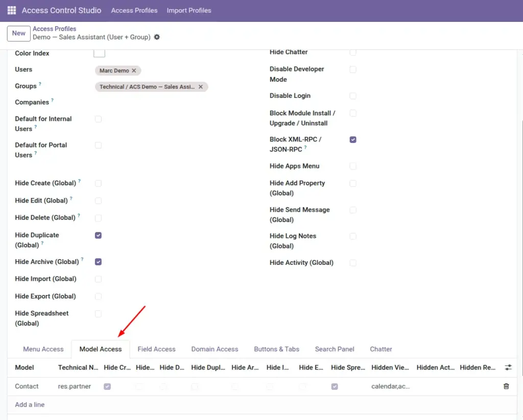Enable Disable Login checkbox

[x=353, y=96]
